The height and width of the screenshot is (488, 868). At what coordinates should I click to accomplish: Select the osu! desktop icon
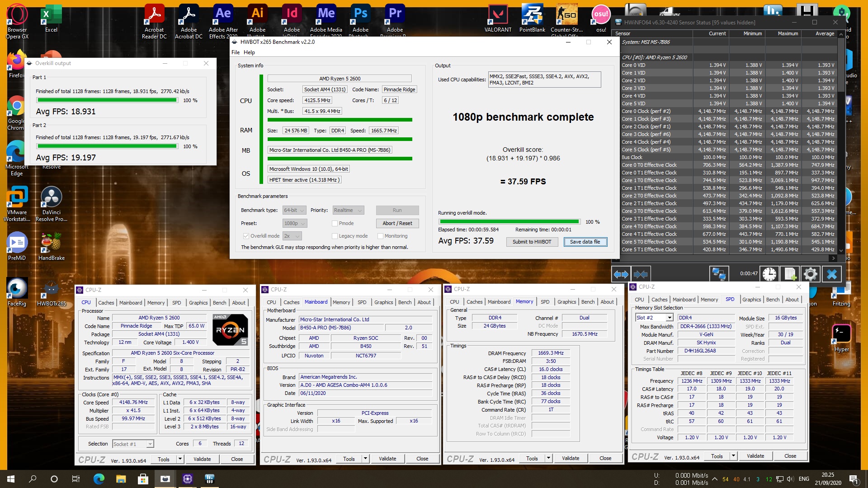(x=601, y=19)
